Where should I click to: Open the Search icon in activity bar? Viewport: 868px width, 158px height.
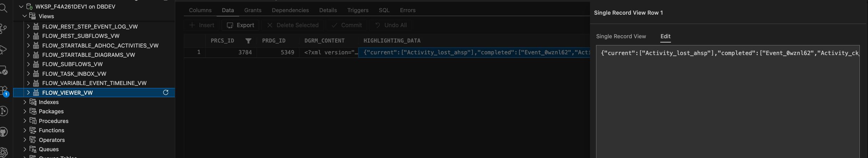(4, 7)
